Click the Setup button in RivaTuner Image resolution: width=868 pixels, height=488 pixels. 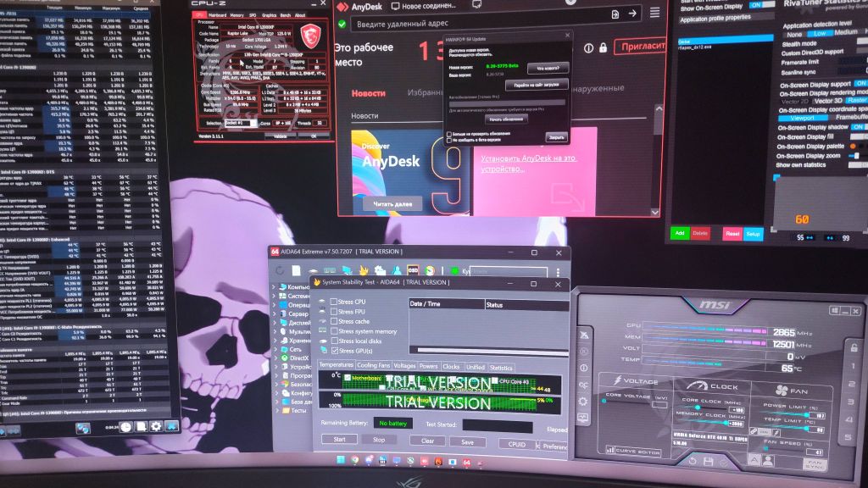point(753,234)
